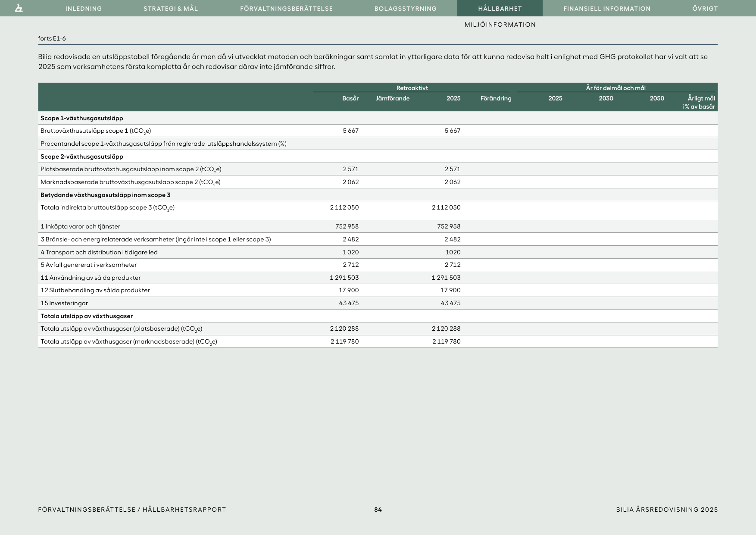Click 'Totala indirekta bruttoutsläpp scope 3' label
The height and width of the screenshot is (535, 756).
click(x=107, y=207)
